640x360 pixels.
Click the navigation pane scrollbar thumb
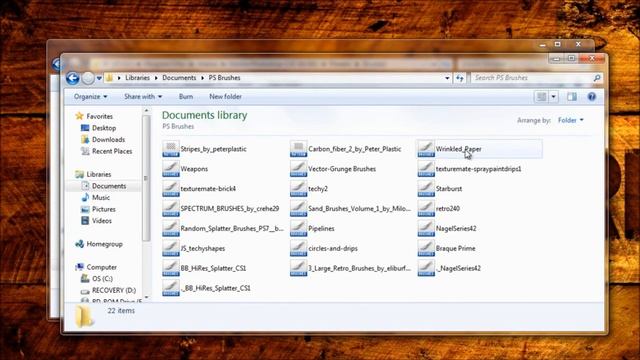pyautogui.click(x=147, y=178)
